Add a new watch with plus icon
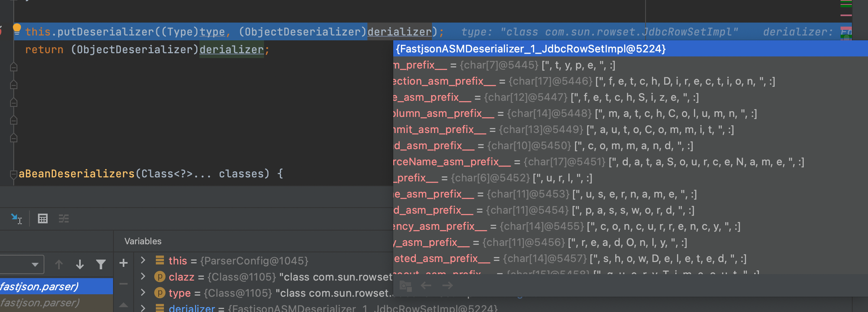The width and height of the screenshot is (868, 312). click(124, 263)
